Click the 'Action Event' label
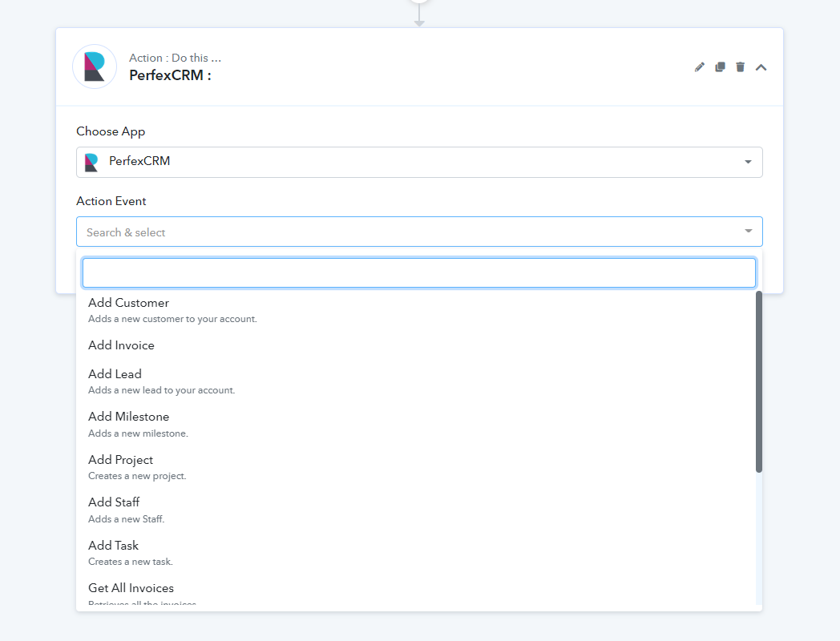Image resolution: width=840 pixels, height=641 pixels. pos(111,201)
